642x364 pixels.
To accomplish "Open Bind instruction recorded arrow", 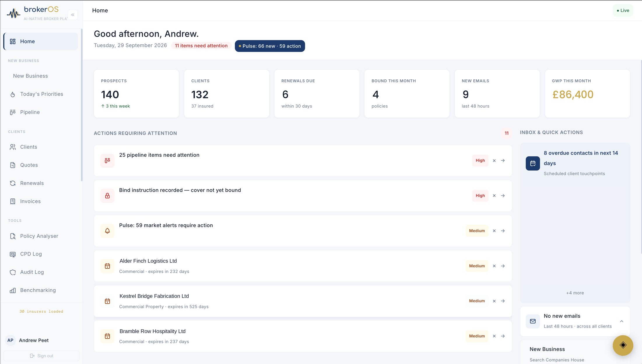I will [503, 196].
